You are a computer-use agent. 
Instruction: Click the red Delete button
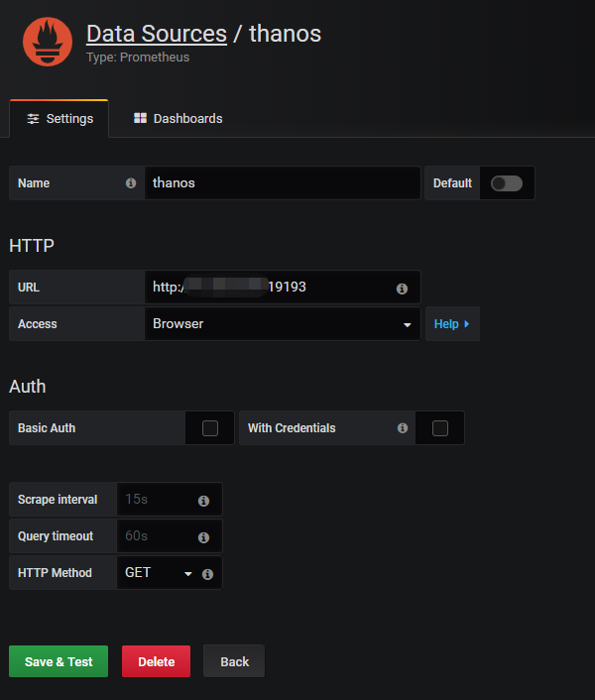tap(157, 661)
